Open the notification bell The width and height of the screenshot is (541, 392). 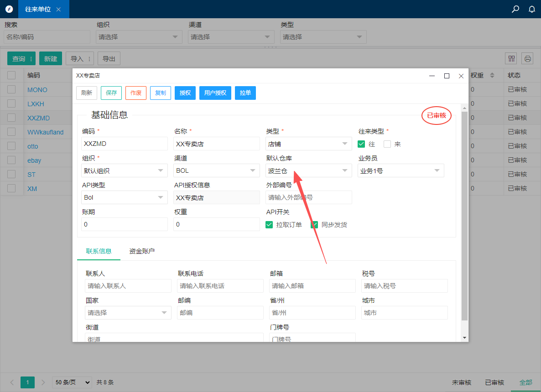point(531,9)
